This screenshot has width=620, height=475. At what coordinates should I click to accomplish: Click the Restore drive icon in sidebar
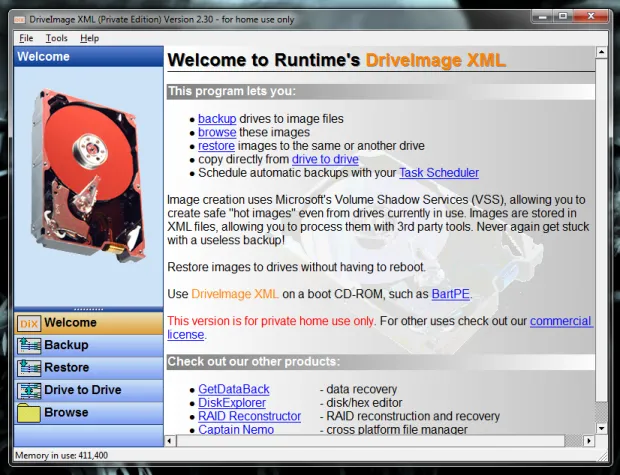coord(28,367)
